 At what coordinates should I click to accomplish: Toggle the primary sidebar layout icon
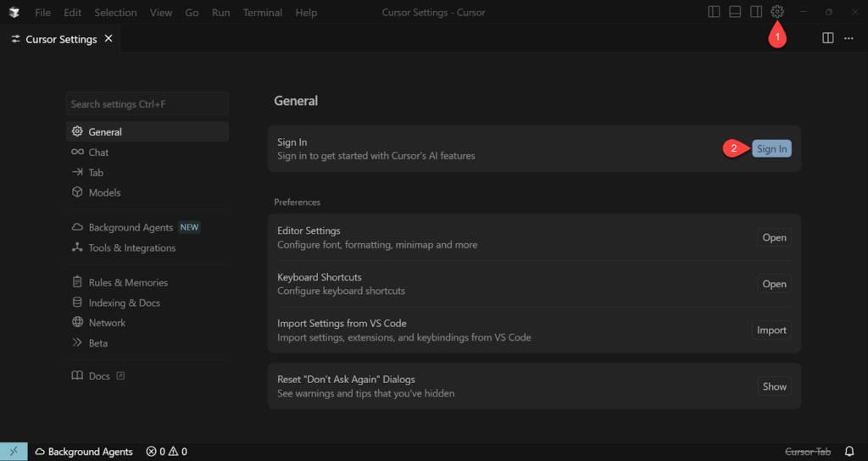coord(714,12)
